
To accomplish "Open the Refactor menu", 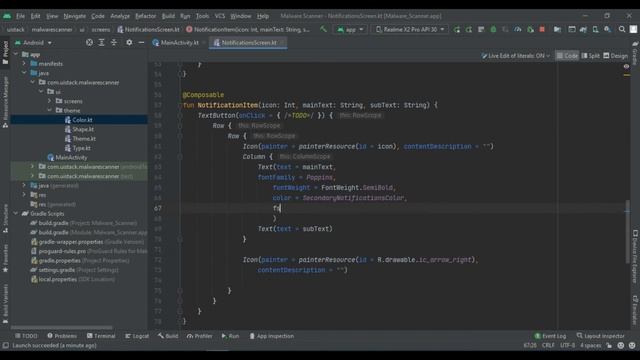I will tap(145, 16).
